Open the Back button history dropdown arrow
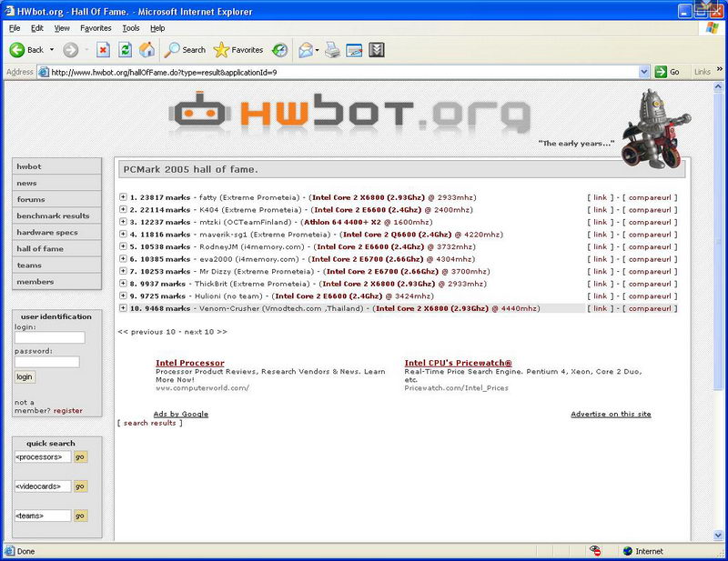 tap(52, 50)
